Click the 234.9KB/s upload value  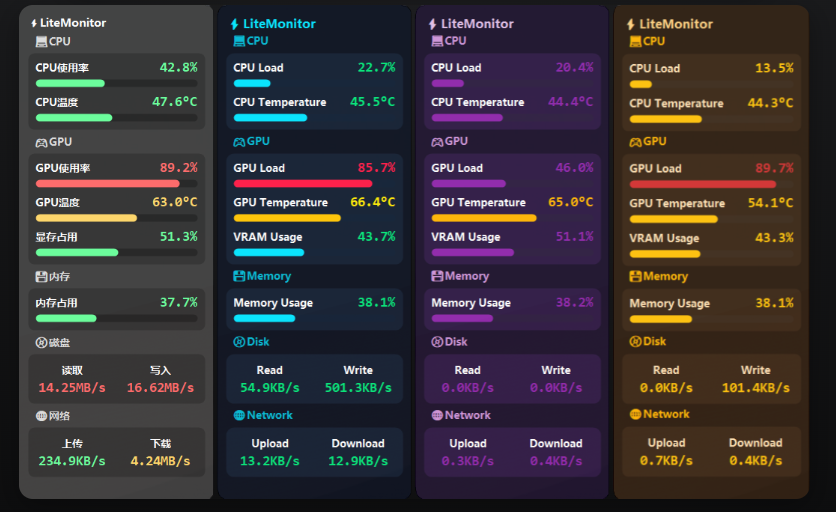click(72, 461)
